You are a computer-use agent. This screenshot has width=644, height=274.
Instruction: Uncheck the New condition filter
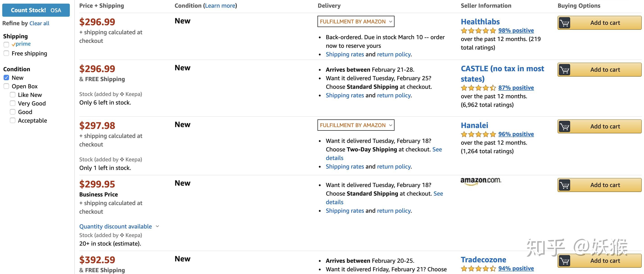click(7, 78)
